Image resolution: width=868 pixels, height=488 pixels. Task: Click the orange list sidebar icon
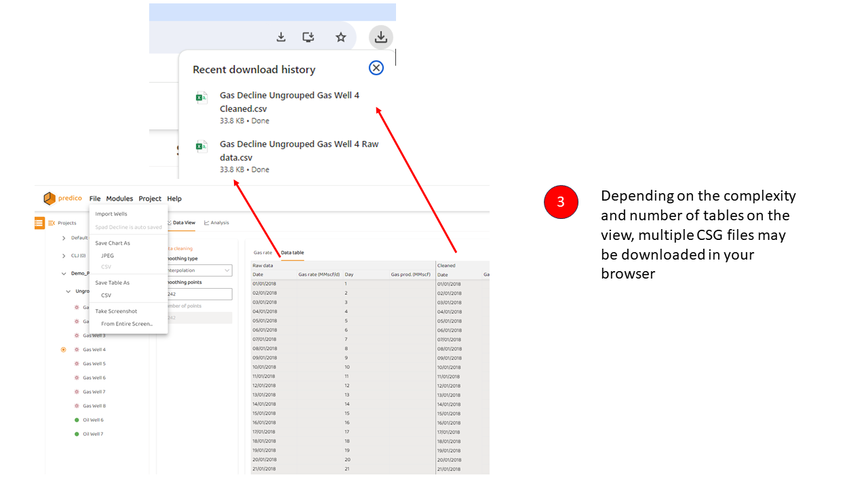pos(39,222)
